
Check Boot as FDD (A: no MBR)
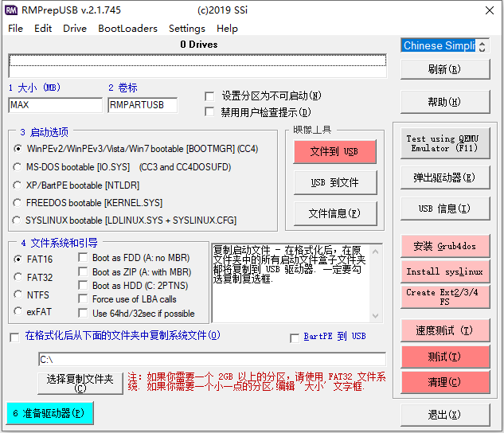click(x=83, y=257)
